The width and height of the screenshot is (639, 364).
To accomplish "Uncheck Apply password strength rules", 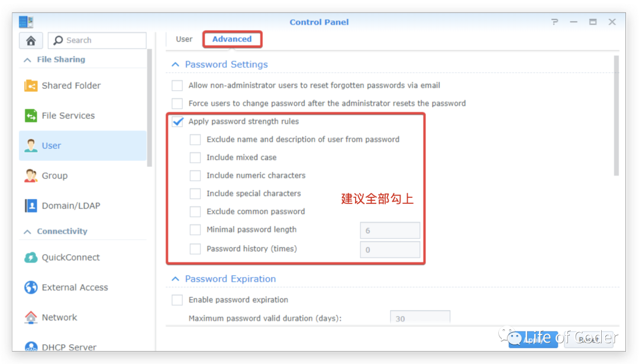I will pos(177,122).
